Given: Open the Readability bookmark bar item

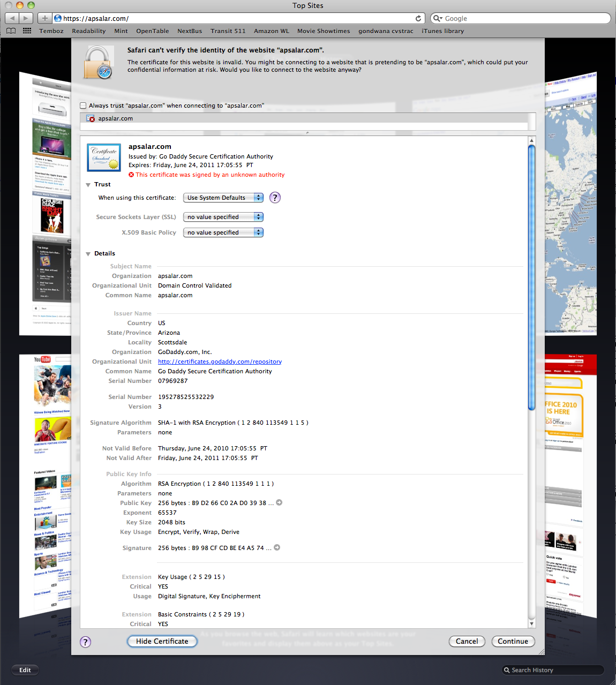Looking at the screenshot, I should (x=88, y=31).
